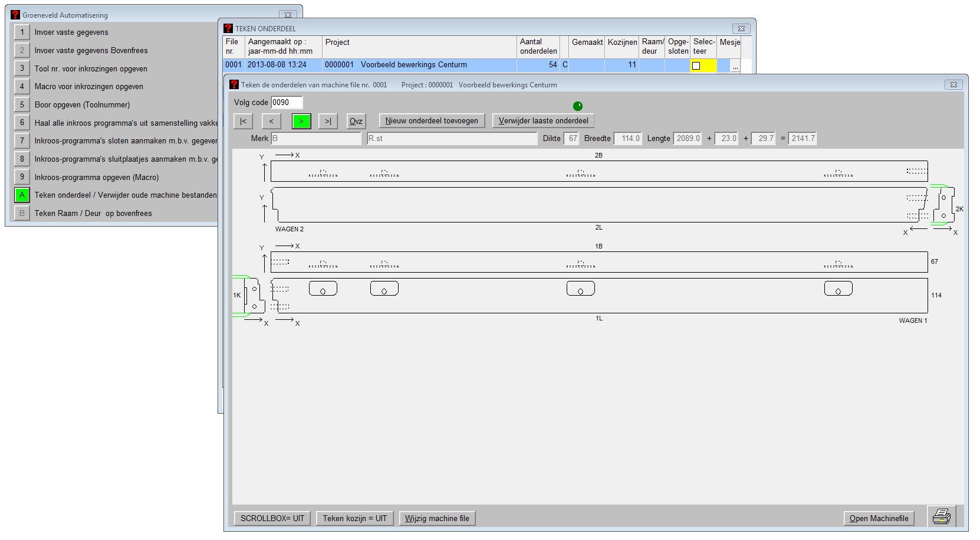Screen dimensions: 980x540
Task: Tick the Selecteer checkbox in yellow cell
Action: pyautogui.click(x=696, y=66)
